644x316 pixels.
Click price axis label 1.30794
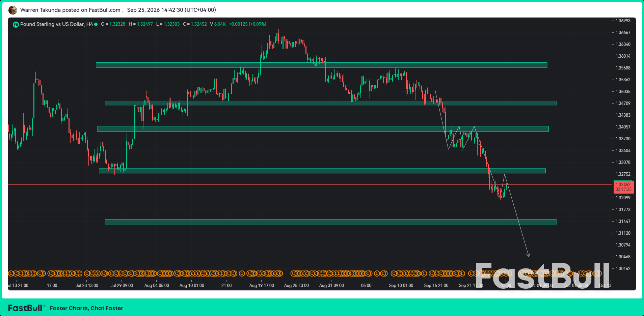pyautogui.click(x=623, y=245)
